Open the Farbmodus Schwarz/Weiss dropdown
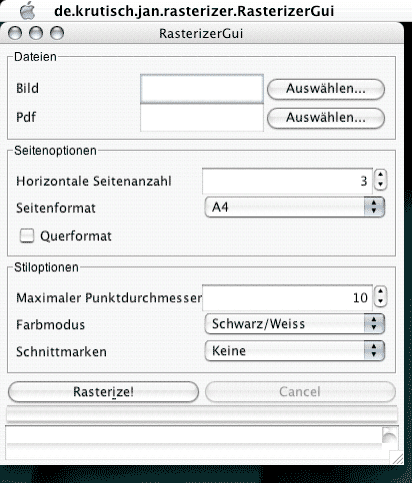412x483 pixels. [x=295, y=324]
